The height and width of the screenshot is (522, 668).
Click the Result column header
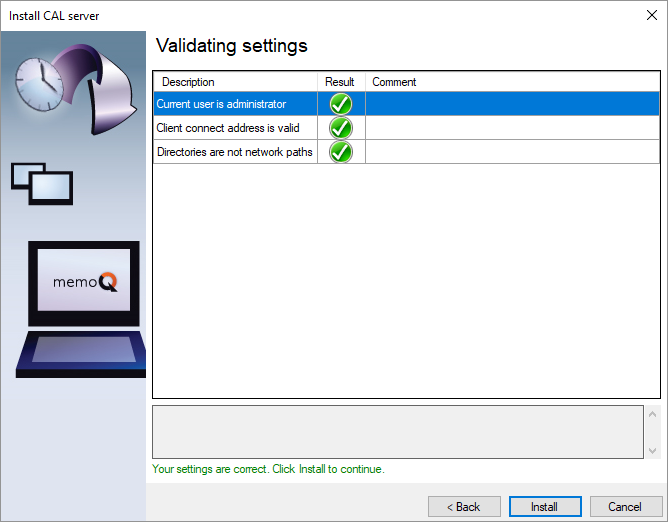[341, 82]
